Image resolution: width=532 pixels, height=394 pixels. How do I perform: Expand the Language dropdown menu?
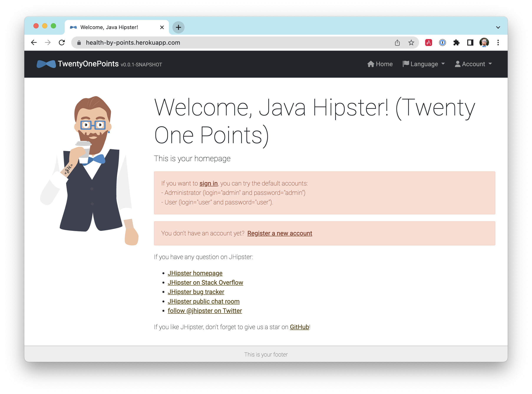coord(424,64)
